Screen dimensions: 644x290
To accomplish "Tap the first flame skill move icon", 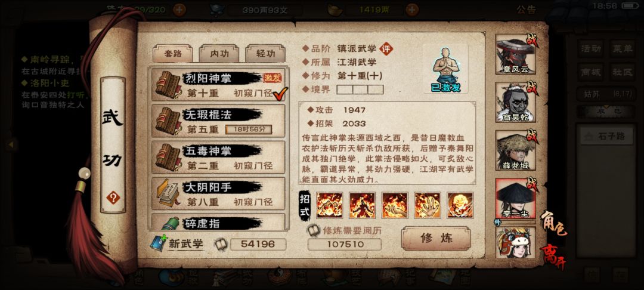I will [329, 205].
